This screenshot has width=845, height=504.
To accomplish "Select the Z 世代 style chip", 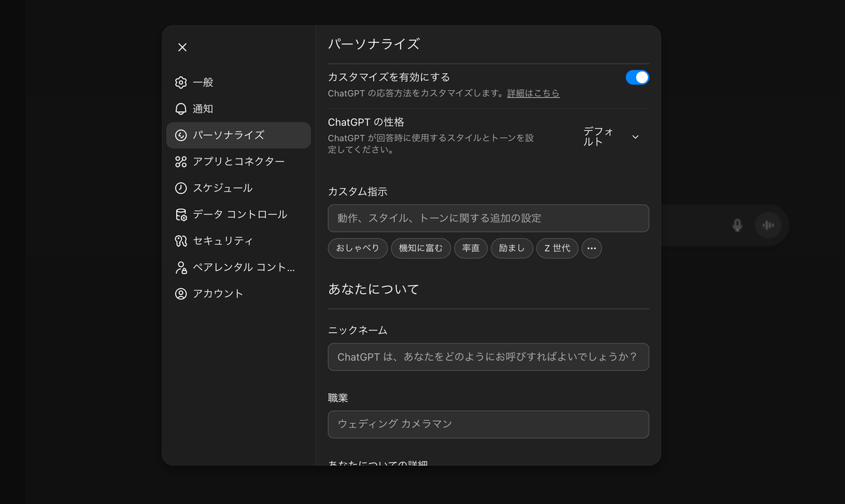I will click(557, 248).
